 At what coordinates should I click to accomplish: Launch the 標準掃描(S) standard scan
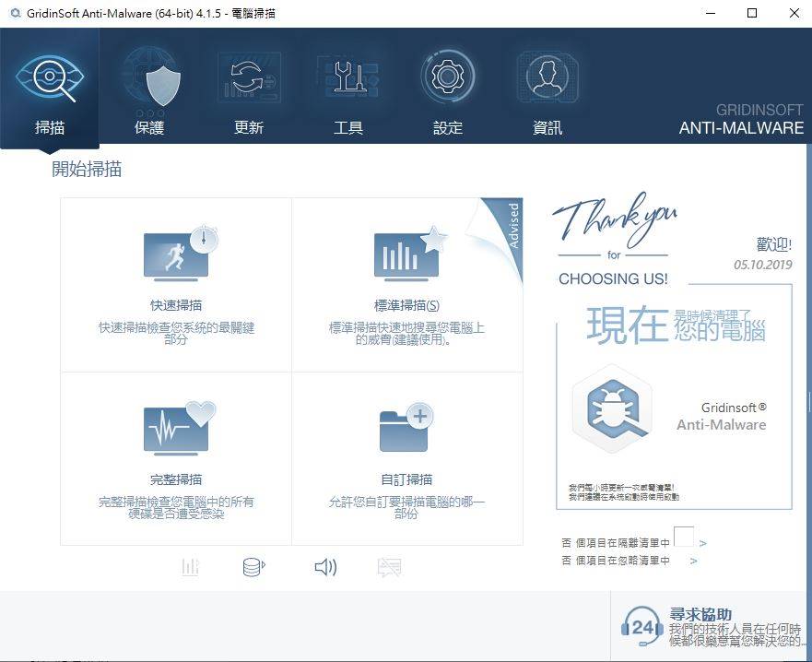[x=407, y=285]
